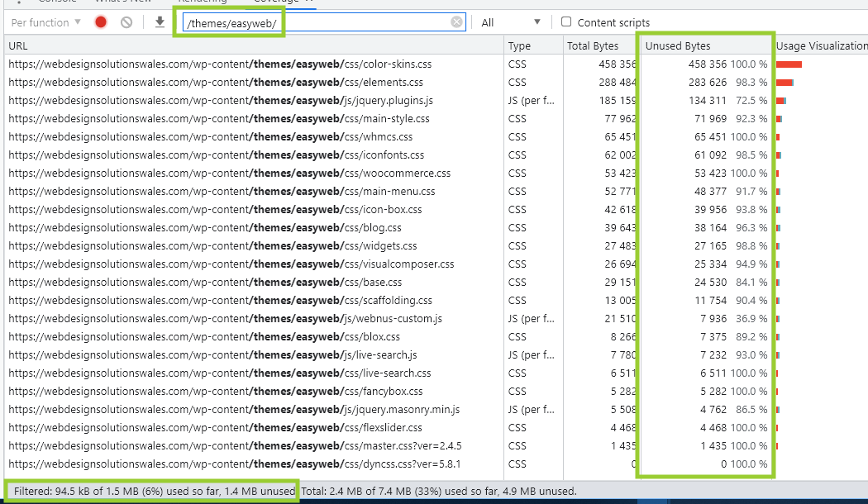Select the iconfonts.css URL row
Viewport: 868px width, 504px height.
[436, 155]
